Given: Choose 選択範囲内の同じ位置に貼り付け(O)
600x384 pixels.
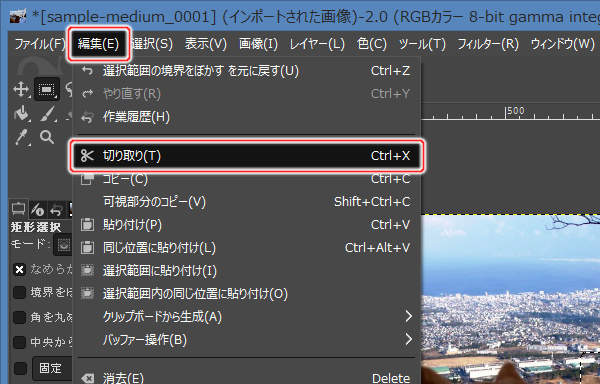Looking at the screenshot, I should 247,293.
